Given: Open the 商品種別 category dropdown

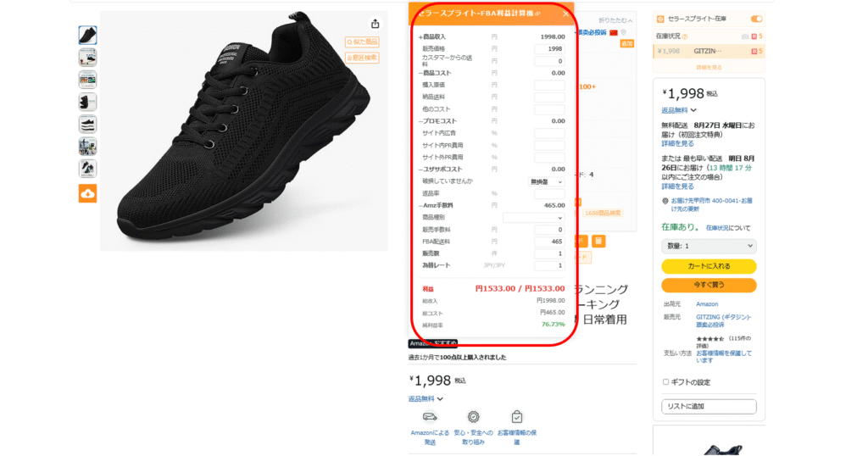Looking at the screenshot, I should click(533, 218).
